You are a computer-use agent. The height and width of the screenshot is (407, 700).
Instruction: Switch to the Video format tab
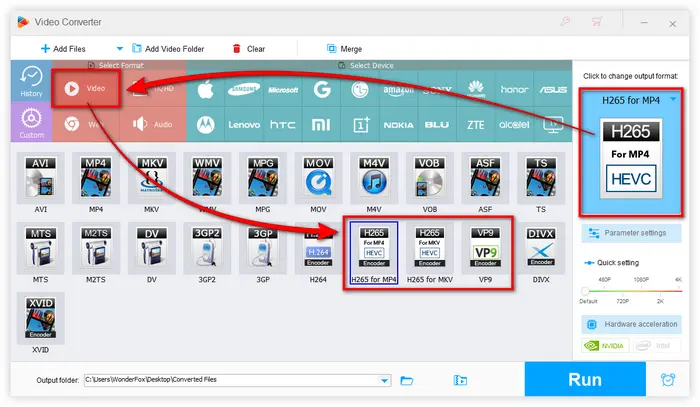86,88
